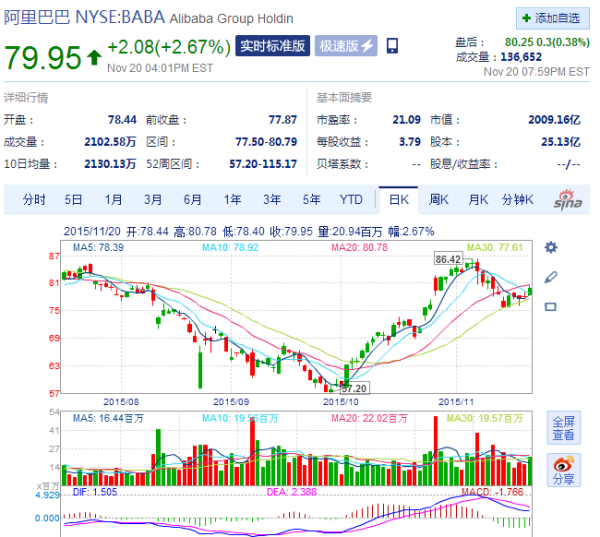Click share capital 25.13亿

tap(561, 142)
